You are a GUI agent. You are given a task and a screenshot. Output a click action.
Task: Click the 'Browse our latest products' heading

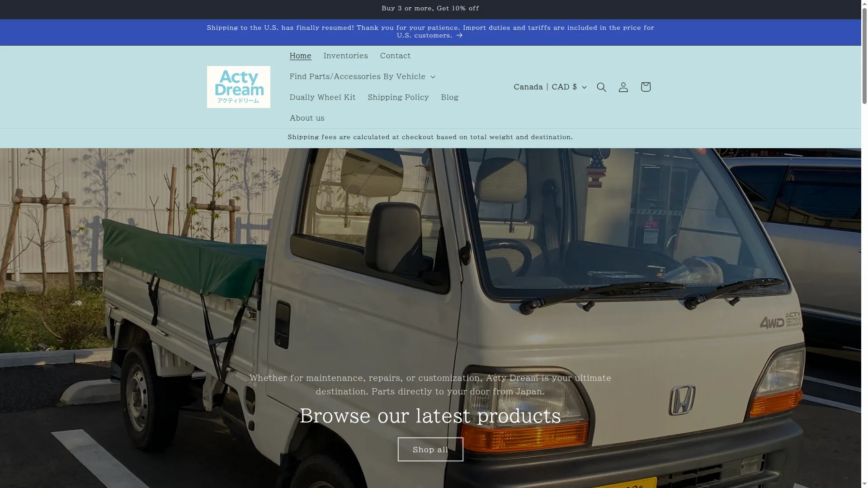coord(430,416)
